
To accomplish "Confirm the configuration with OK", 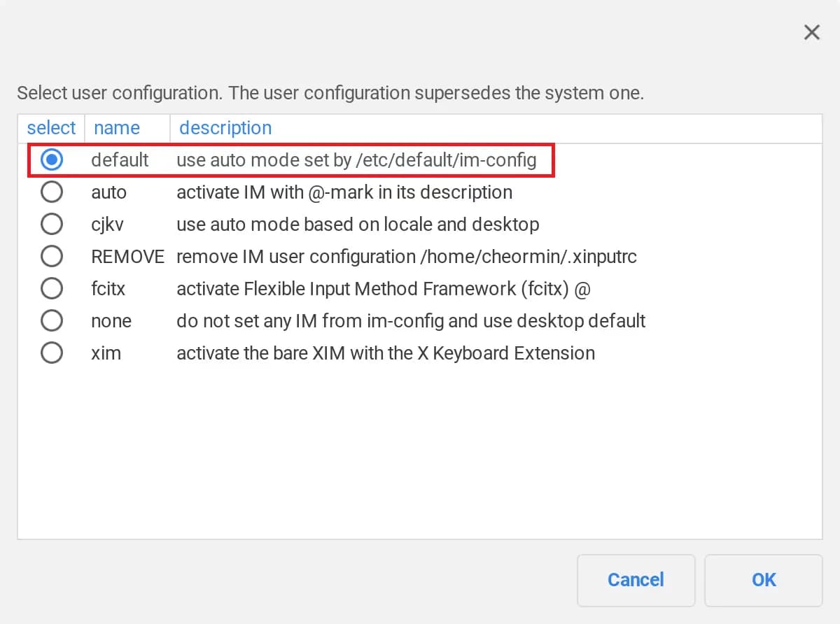I will click(763, 580).
